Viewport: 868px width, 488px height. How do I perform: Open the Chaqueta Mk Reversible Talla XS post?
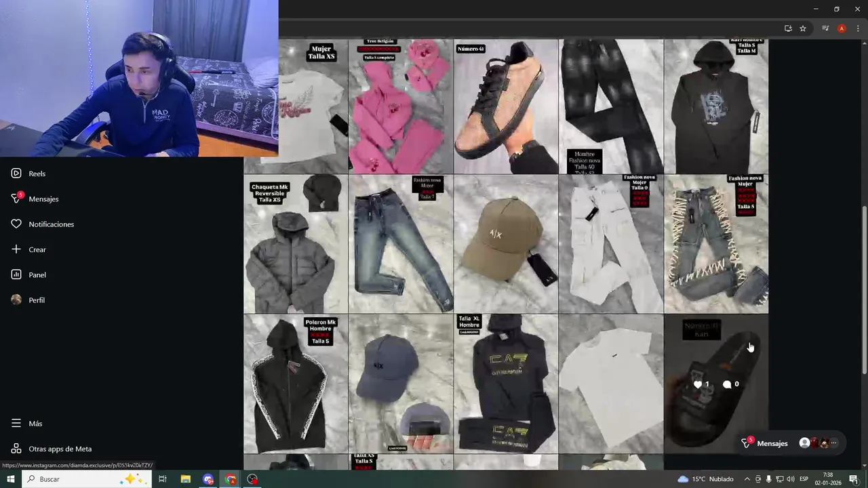[x=296, y=244]
